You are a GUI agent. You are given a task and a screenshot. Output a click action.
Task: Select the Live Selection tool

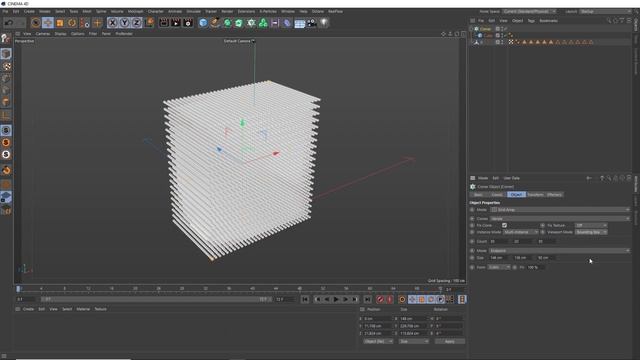(36, 23)
